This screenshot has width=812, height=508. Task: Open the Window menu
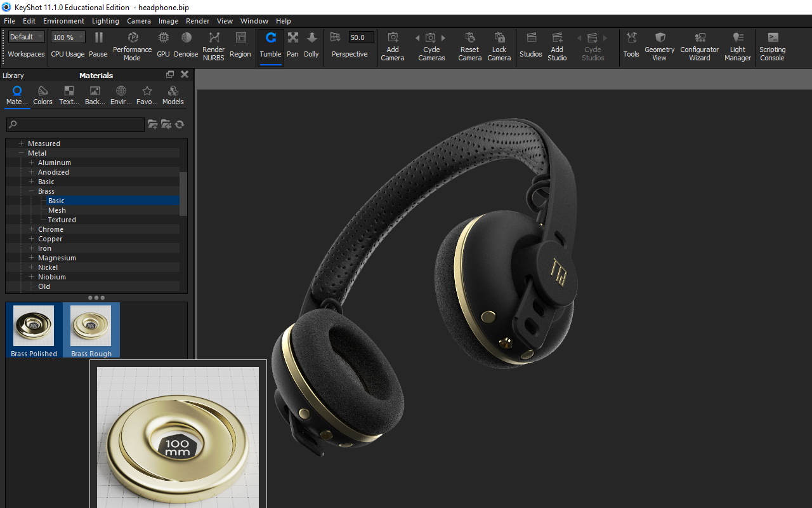point(254,21)
